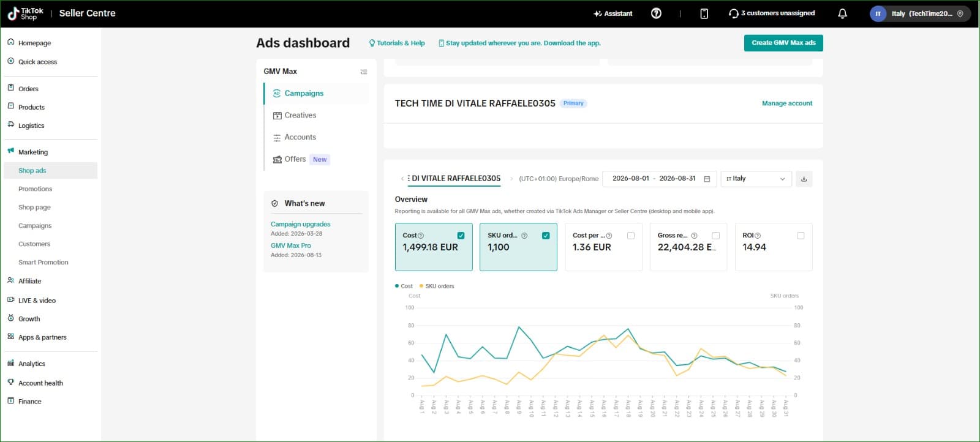Click the Assistant sparkle icon

(x=598, y=13)
